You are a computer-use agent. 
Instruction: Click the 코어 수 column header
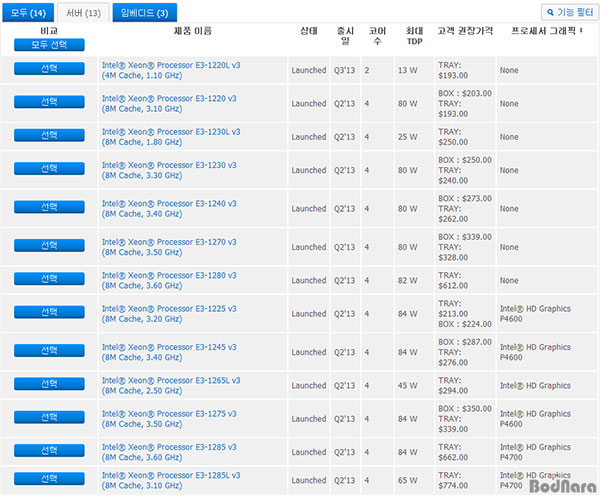(377, 36)
